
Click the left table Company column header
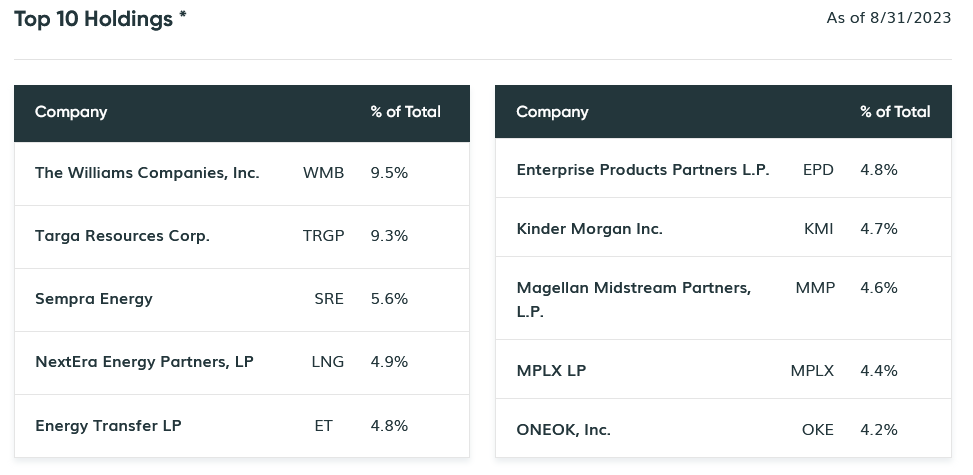point(71,112)
